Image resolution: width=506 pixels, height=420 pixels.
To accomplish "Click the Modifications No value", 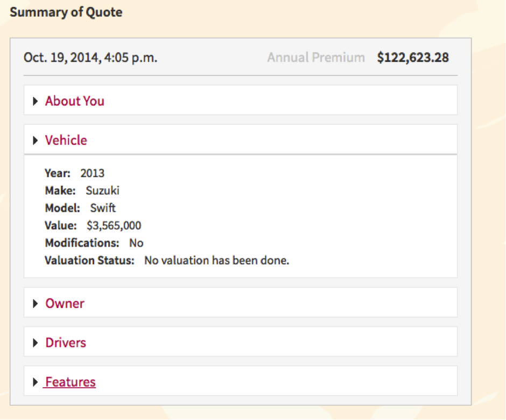I will [x=136, y=243].
